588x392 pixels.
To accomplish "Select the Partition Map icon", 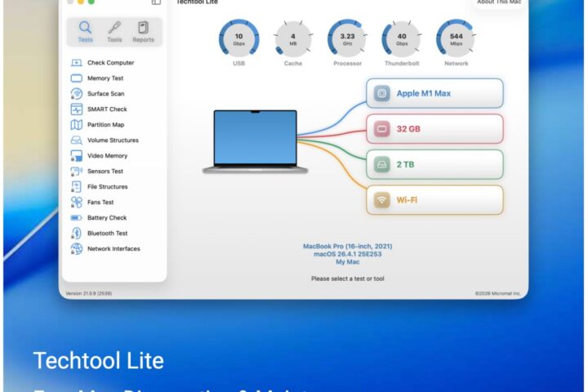I will (77, 124).
